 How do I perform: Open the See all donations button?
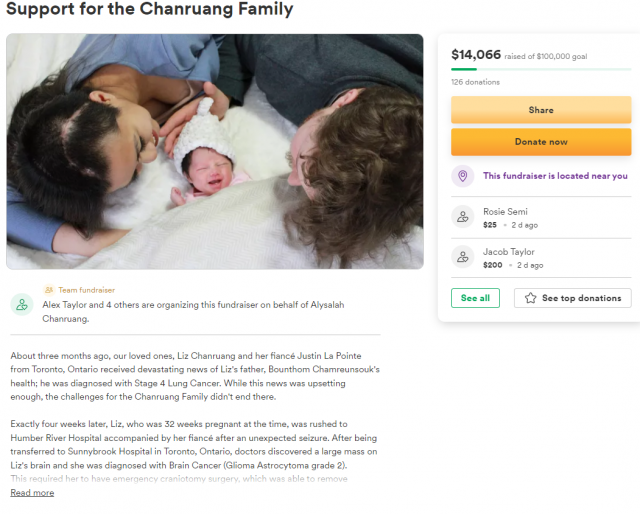coord(475,298)
